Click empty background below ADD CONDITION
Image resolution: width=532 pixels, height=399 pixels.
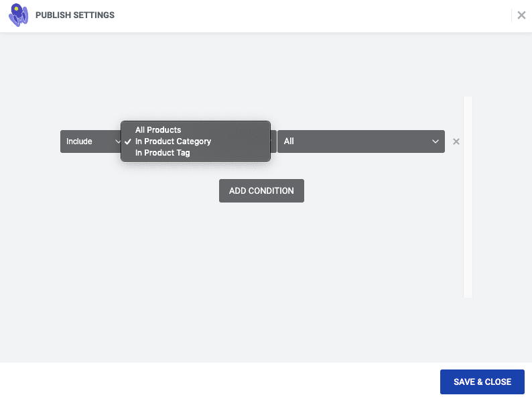[x=261, y=272]
